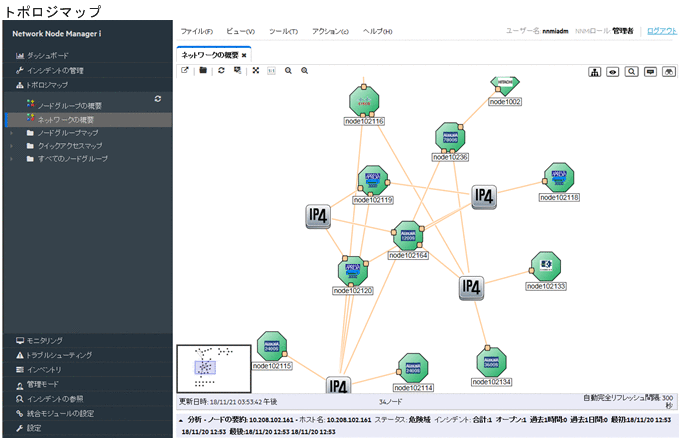Close the ネットワークの概要 tab
The height and width of the screenshot is (441, 685).
(x=244, y=54)
